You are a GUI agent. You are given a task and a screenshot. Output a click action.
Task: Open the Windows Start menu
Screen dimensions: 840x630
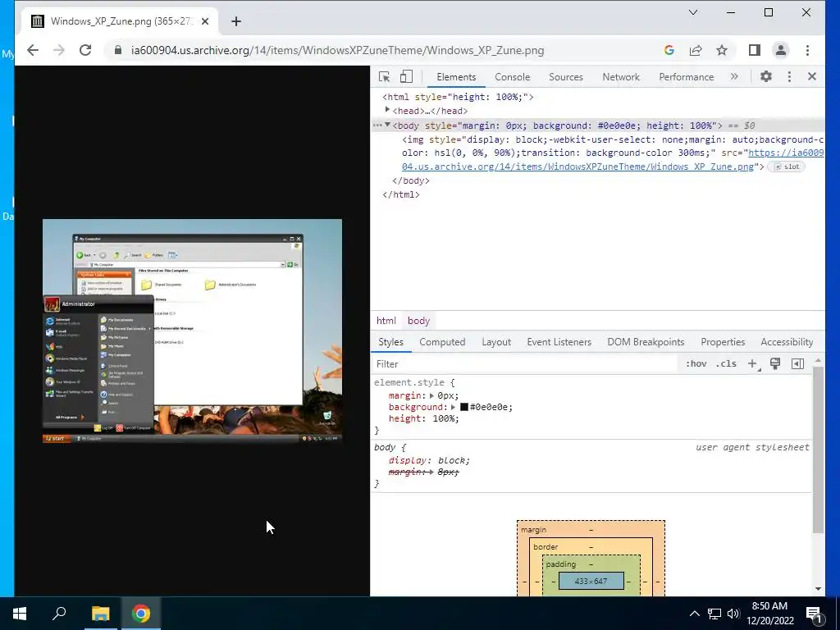(20, 614)
